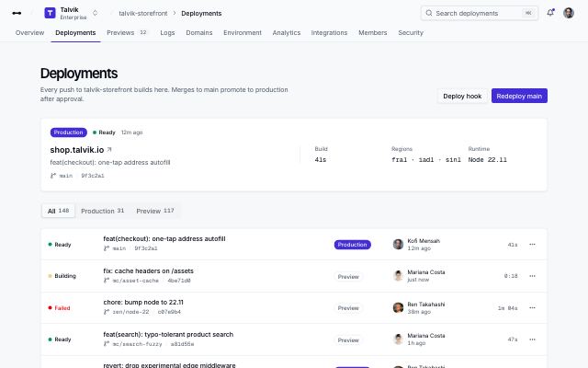Click Ren Takahashi avatar in bump node row
The image size is (588, 368).
click(x=398, y=308)
